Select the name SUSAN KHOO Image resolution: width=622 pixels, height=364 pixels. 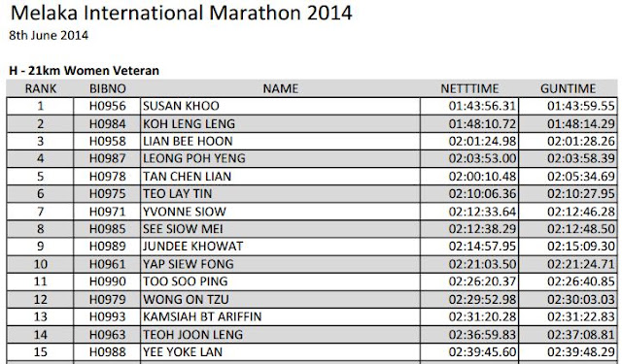click(x=181, y=106)
